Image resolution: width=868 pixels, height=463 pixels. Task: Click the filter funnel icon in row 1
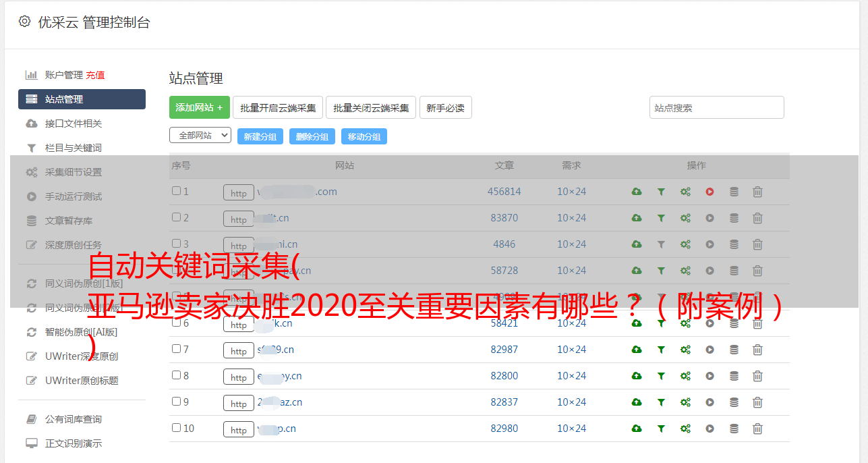[x=661, y=192]
